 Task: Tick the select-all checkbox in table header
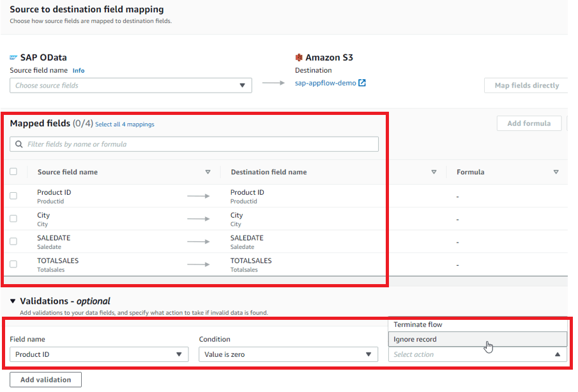[x=13, y=171]
